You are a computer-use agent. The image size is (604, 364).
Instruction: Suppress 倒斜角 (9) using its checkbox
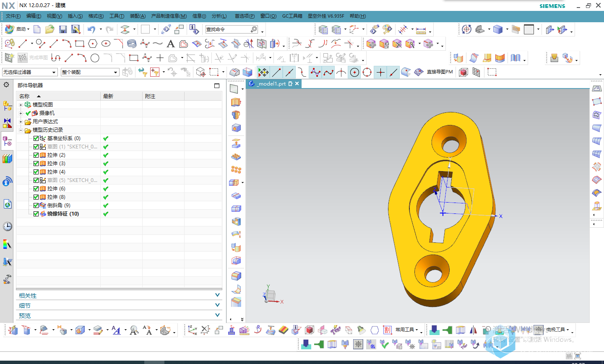coord(36,205)
